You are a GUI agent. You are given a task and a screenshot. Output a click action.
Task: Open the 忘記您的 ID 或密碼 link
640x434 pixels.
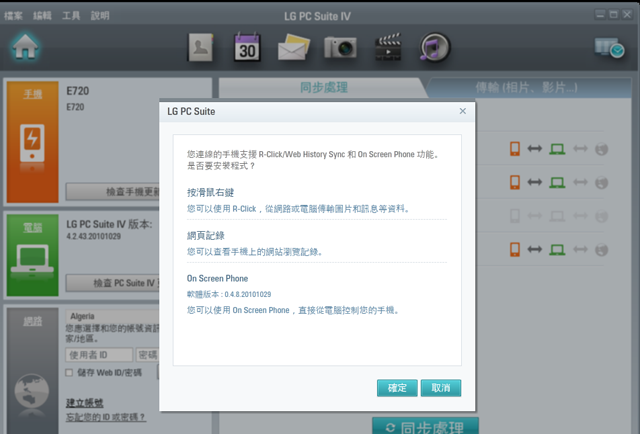106,417
